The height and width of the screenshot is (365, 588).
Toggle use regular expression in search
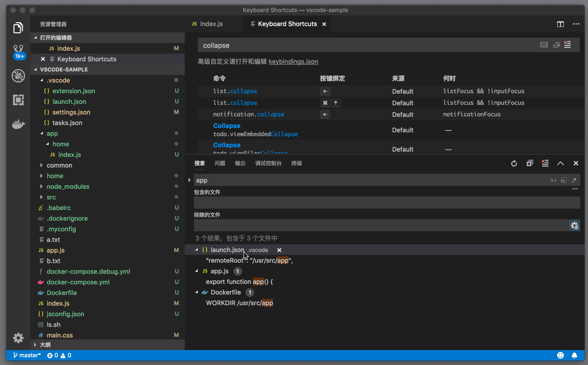(x=574, y=180)
